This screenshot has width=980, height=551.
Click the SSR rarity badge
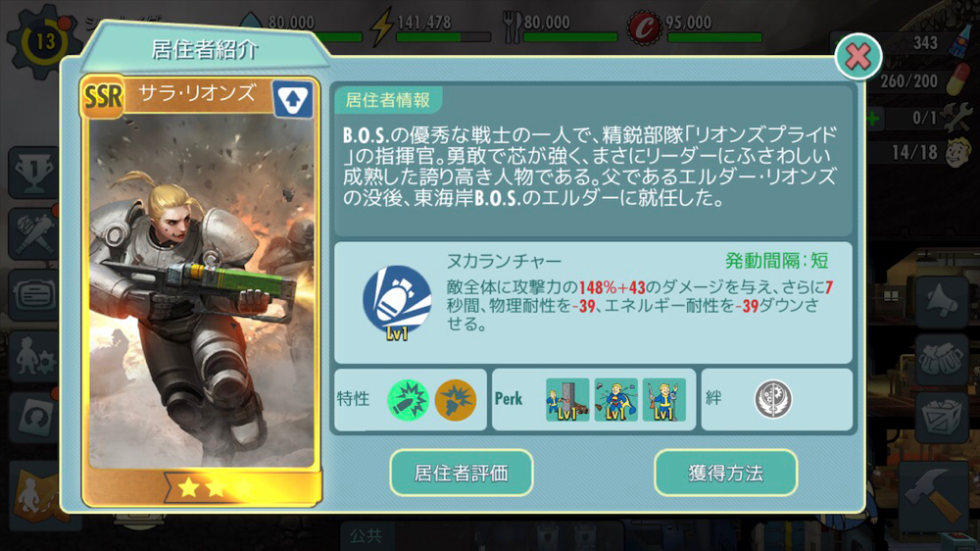pyautogui.click(x=103, y=97)
